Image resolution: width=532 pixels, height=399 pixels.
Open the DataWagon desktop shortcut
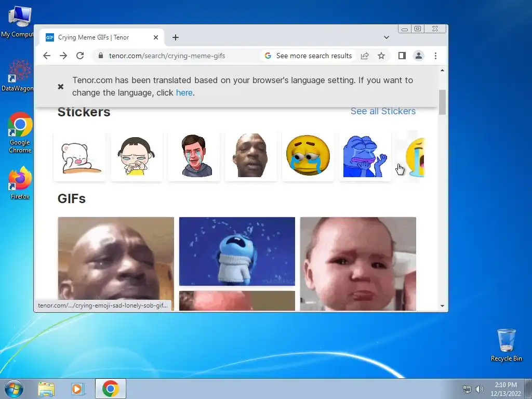tap(18, 75)
